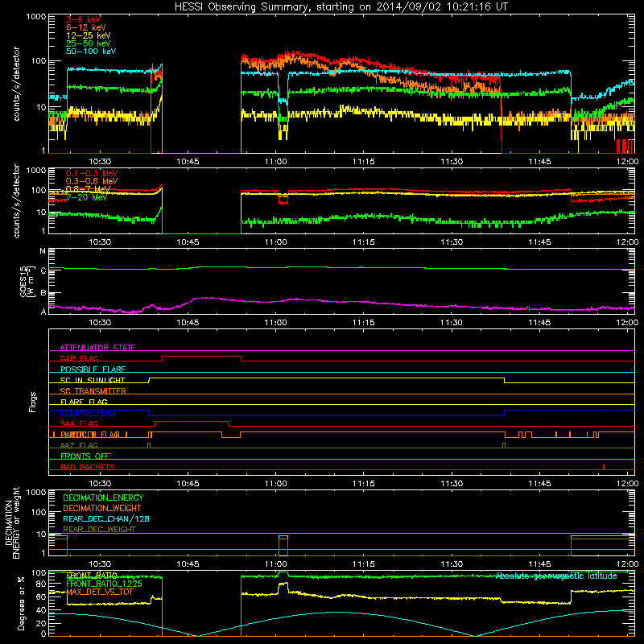This screenshot has width=644, height=644.
Task: Click the C level label on GOES axis
Action: (x=43, y=270)
